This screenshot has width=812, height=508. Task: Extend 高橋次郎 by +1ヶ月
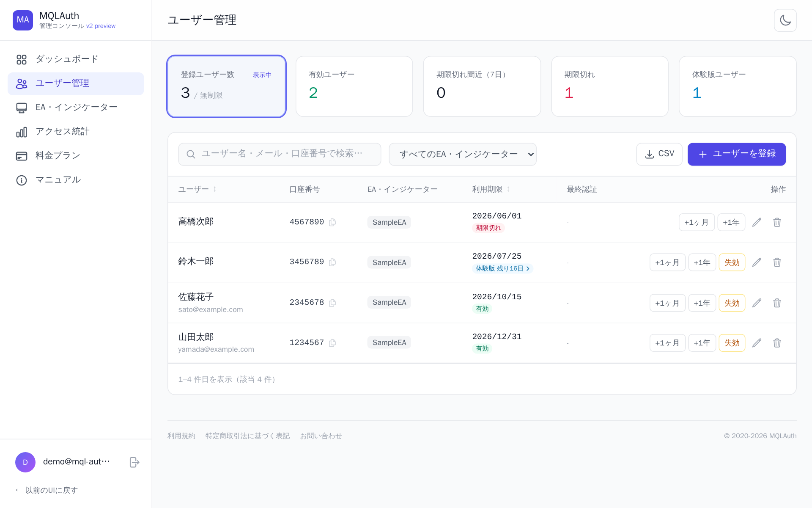point(697,222)
